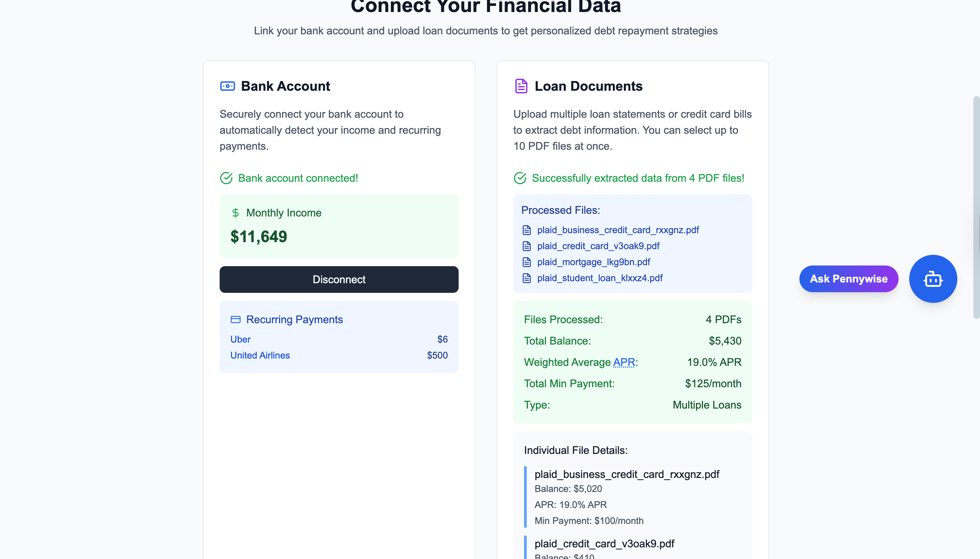Click the bank connected checkmark icon
Image resolution: width=980 pixels, height=559 pixels.
coord(226,178)
